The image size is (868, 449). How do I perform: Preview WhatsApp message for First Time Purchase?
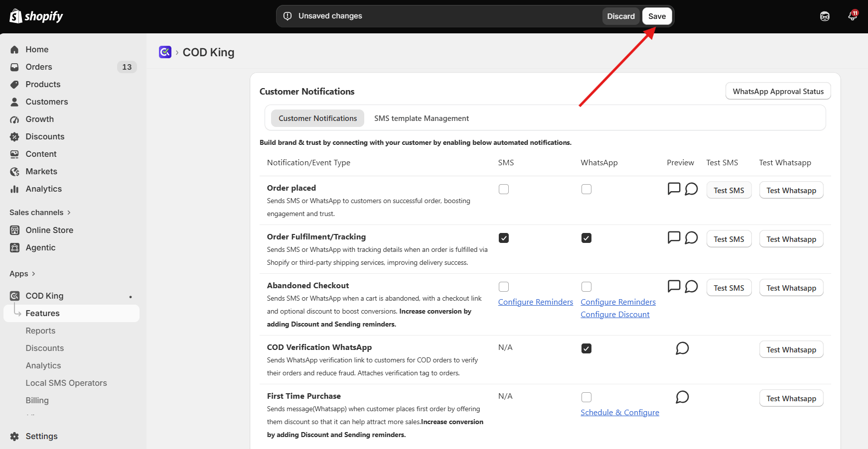682,397
